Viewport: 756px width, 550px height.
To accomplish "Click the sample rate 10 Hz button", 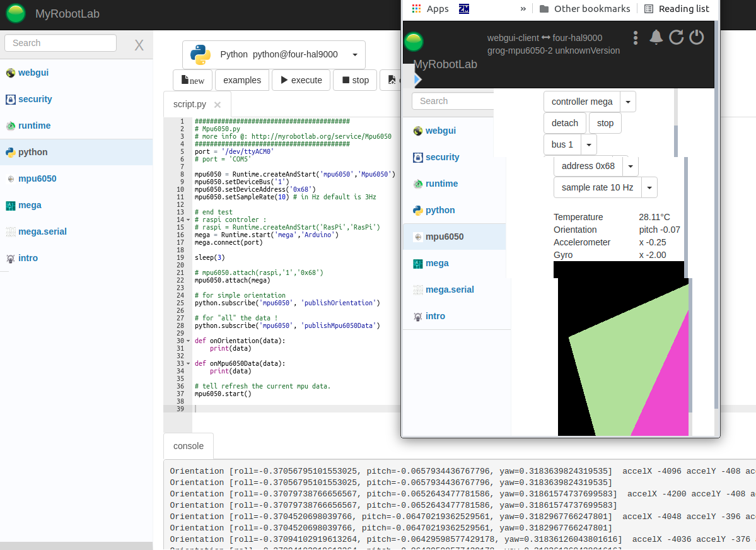I will (597, 188).
